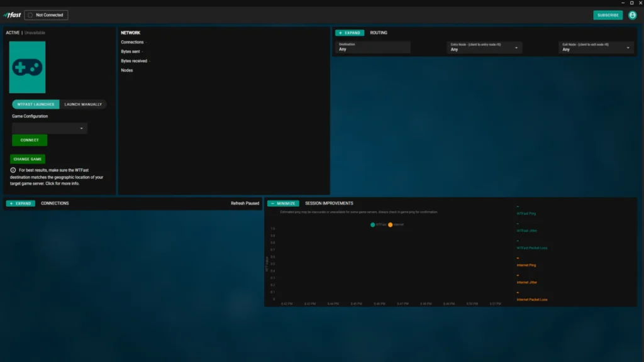Click the wtfast logo
The height and width of the screenshot is (362, 644).
point(13,14)
